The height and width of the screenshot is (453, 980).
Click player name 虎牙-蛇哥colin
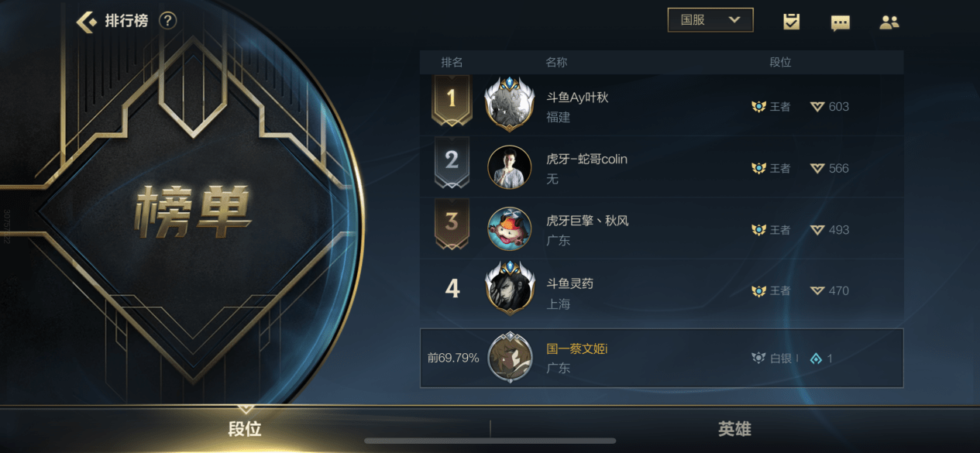tap(586, 159)
